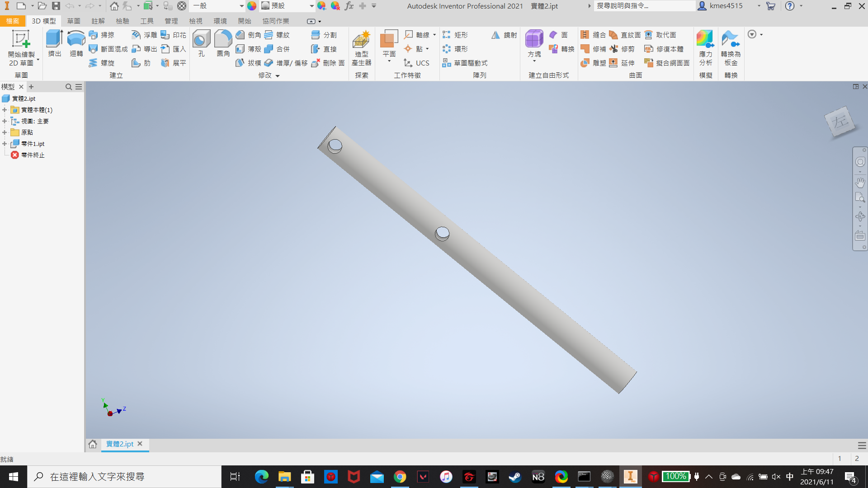The height and width of the screenshot is (488, 868).
Task: Open the help question mark button
Action: pos(790,6)
